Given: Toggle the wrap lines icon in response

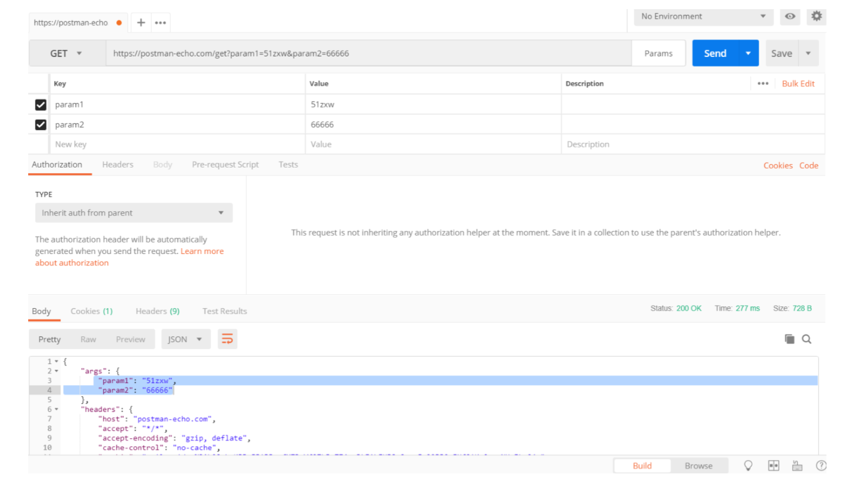Looking at the screenshot, I should pyautogui.click(x=227, y=339).
